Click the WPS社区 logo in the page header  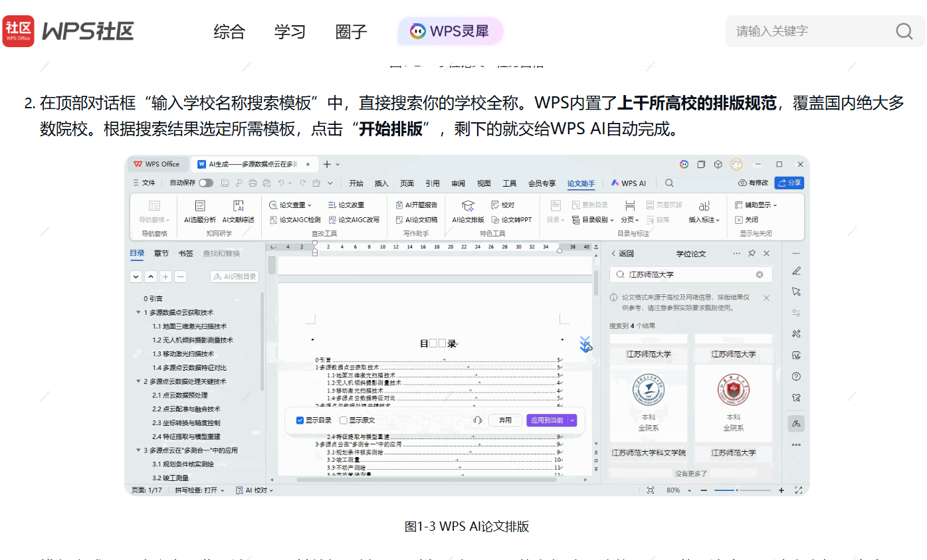pyautogui.click(x=68, y=31)
